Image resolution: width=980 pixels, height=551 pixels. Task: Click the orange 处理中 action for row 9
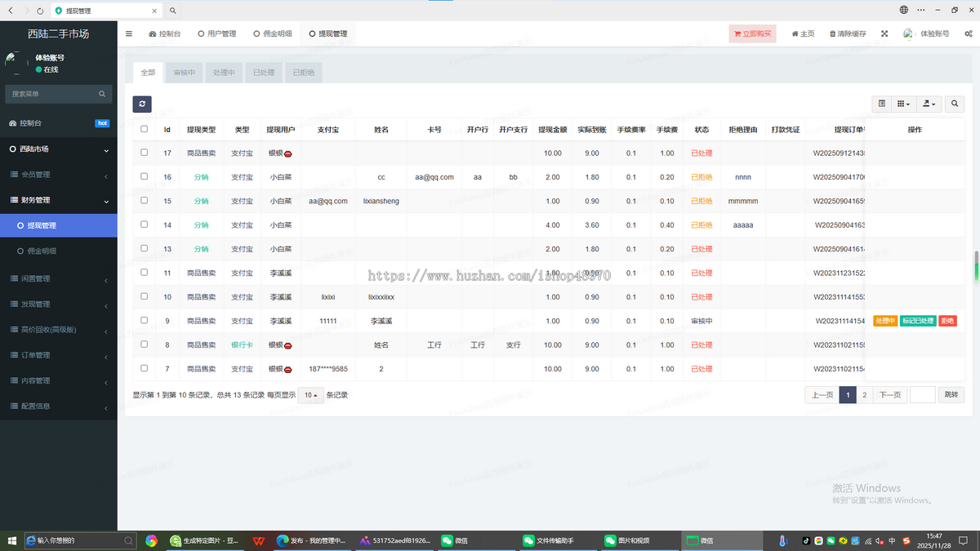point(885,321)
